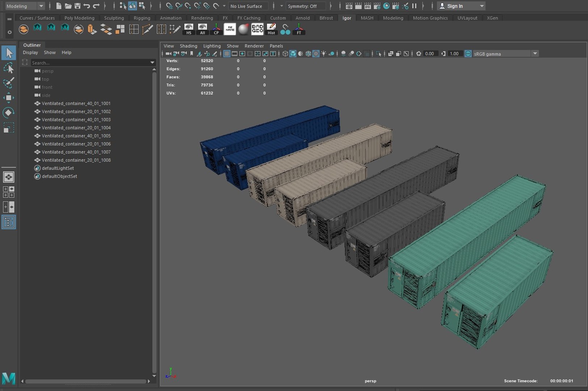This screenshot has width=588, height=391.
Task: Toggle textured display in viewport
Action: tap(316, 54)
